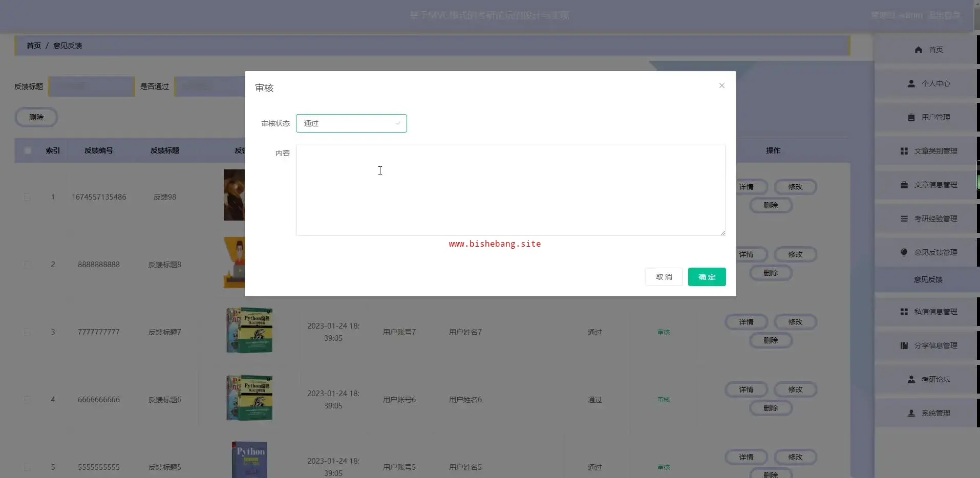The image size is (980, 478).
Task: Tick the checkbox for row 反馈标题8
Action: click(28, 265)
